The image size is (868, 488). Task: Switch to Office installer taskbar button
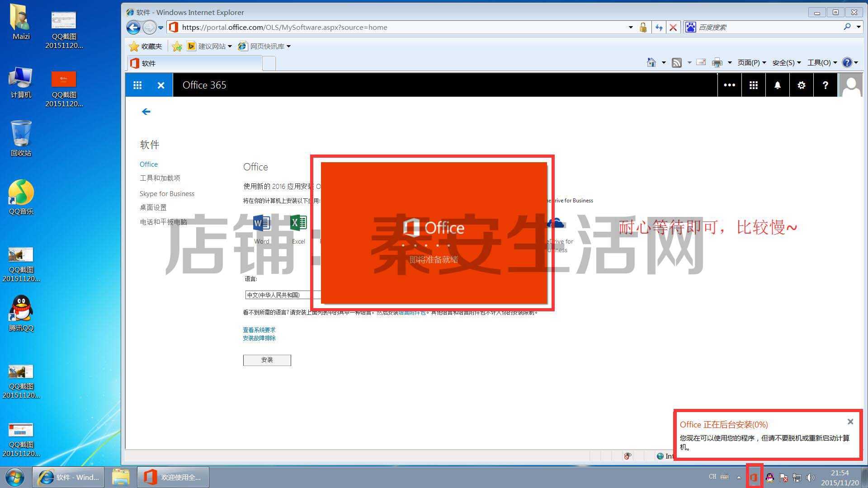173,477
